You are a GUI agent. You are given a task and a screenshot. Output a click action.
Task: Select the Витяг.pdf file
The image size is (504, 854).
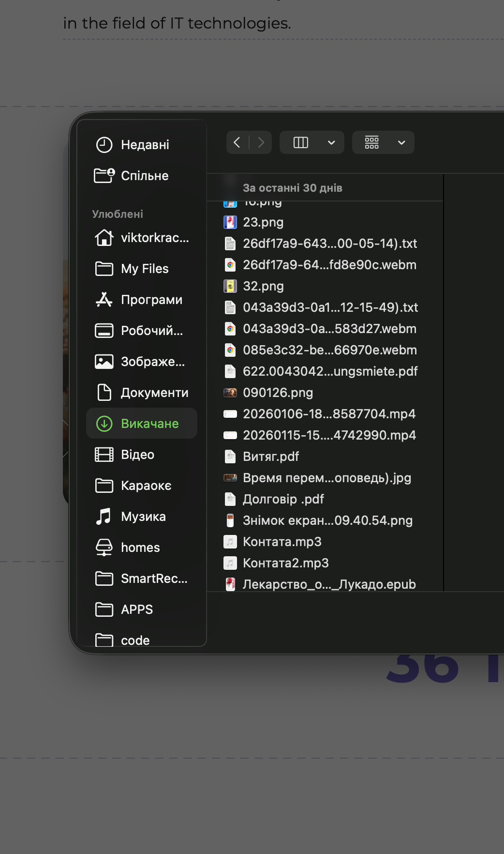point(270,457)
